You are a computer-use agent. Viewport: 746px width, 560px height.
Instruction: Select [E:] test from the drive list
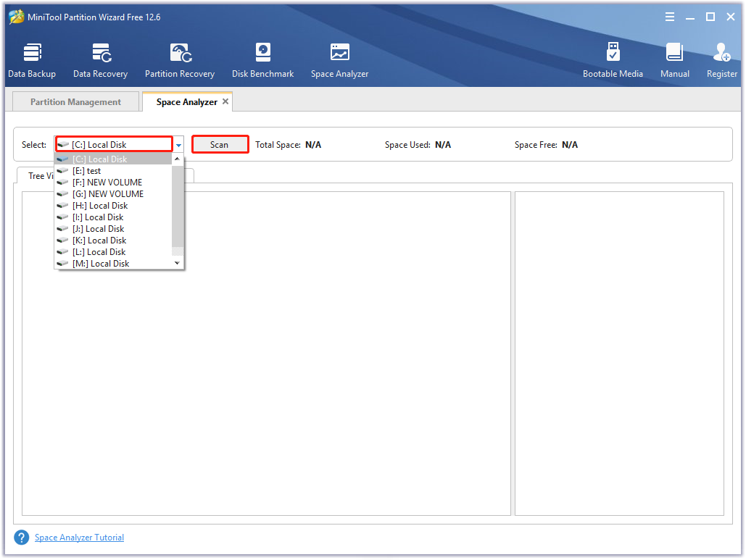(86, 171)
